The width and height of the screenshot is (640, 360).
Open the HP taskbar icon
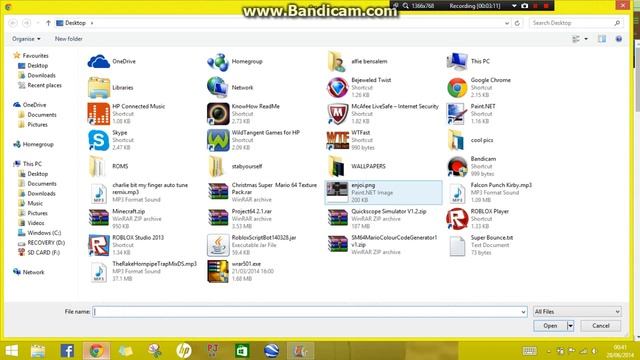pos(184,351)
